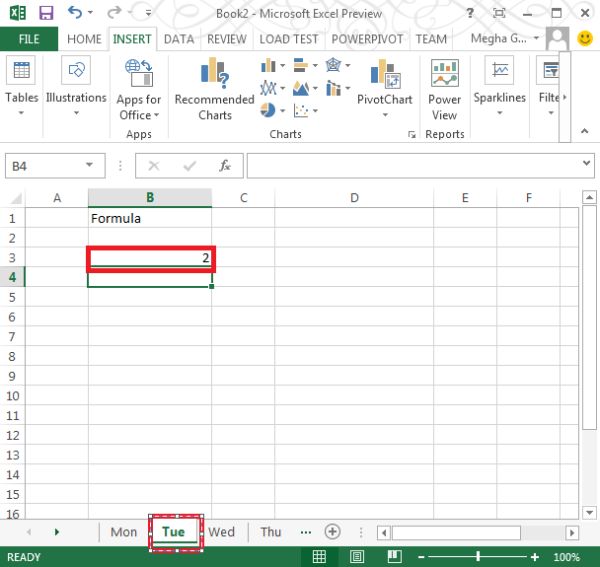This screenshot has height=567, width=600.
Task: Collapse the ribbon
Action: coord(584,131)
